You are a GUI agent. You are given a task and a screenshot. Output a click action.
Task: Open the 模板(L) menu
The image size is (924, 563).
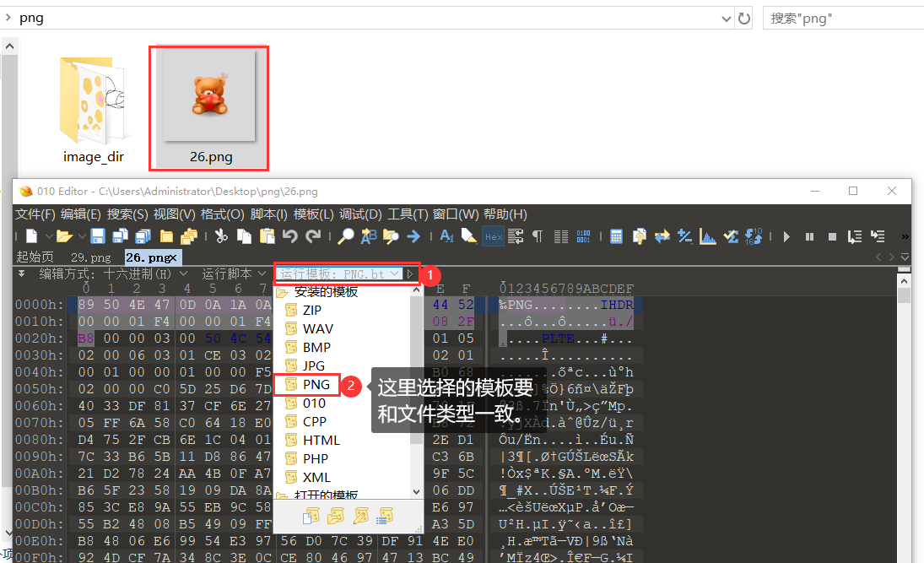(x=314, y=214)
